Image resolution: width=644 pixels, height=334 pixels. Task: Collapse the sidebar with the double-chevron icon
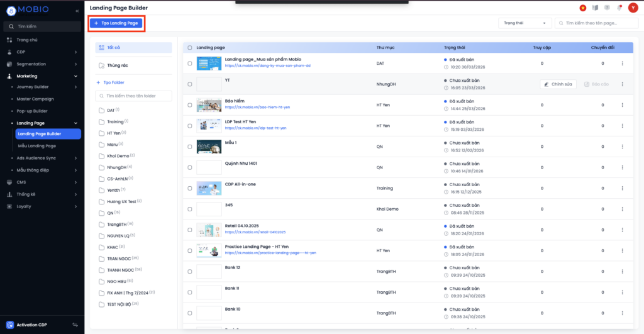(77, 11)
